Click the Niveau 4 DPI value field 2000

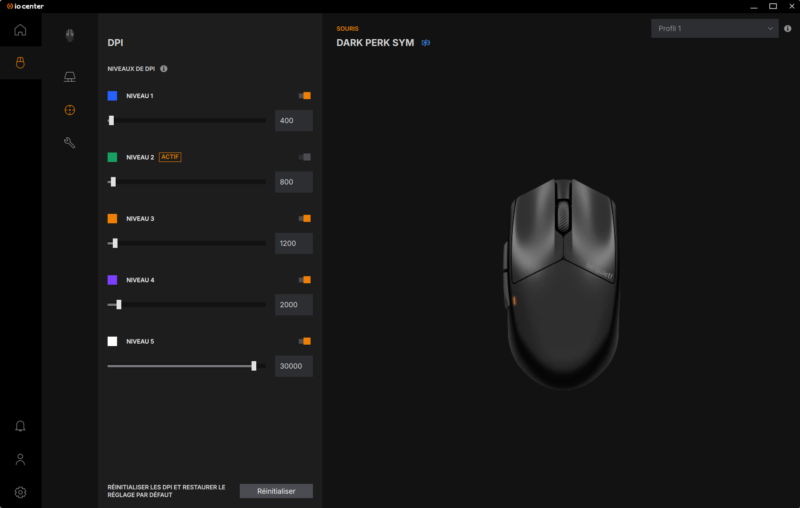click(x=294, y=304)
